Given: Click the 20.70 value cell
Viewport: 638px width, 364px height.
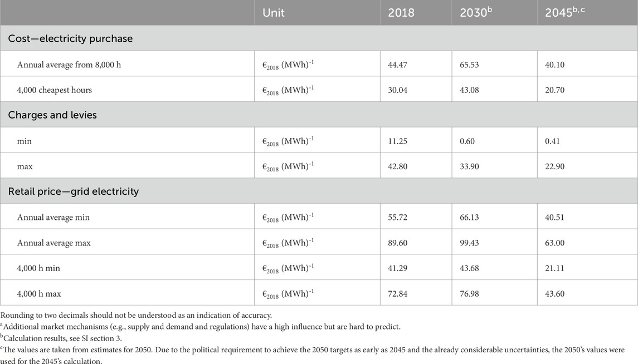Looking at the screenshot, I should click(x=556, y=90).
